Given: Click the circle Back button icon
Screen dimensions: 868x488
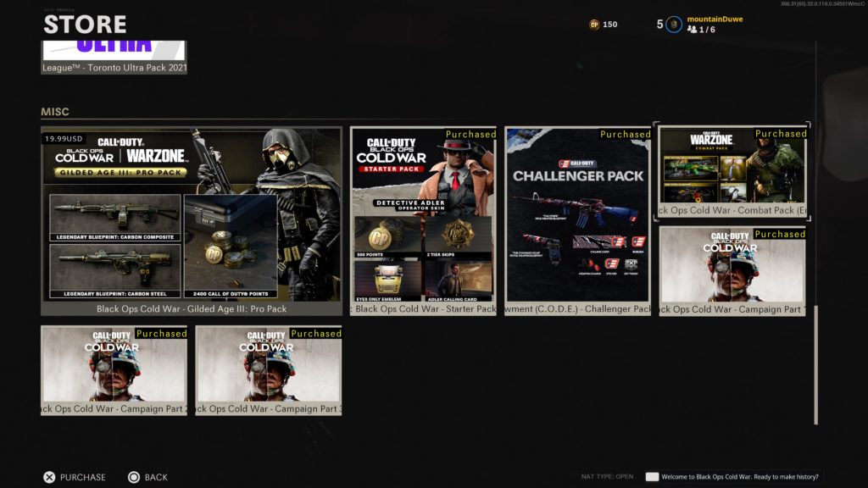Looking at the screenshot, I should point(133,477).
